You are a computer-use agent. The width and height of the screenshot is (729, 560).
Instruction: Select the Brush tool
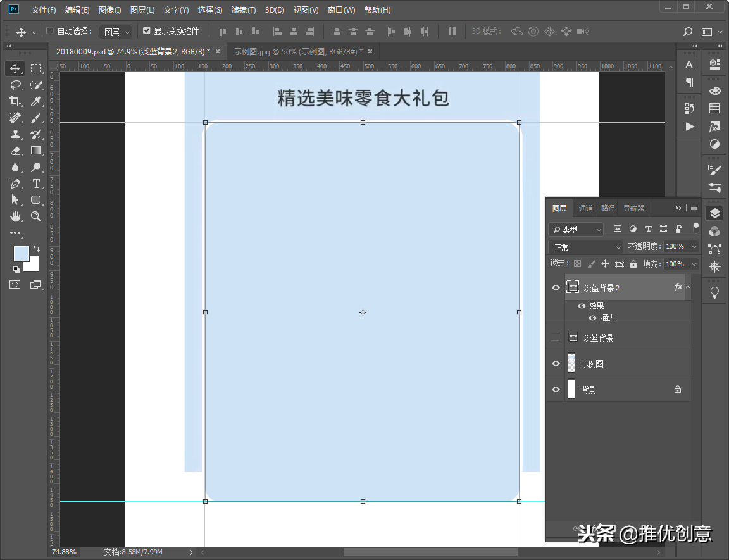tap(36, 118)
